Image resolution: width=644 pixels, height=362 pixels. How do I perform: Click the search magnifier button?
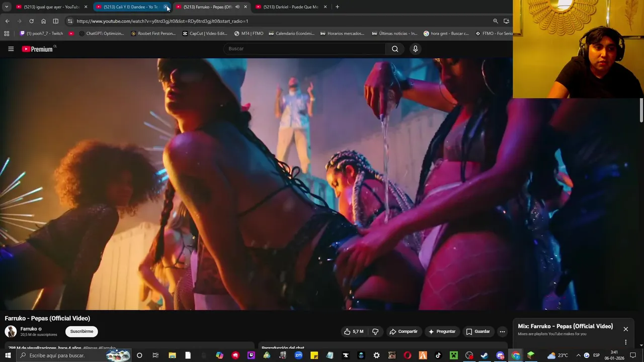(395, 49)
